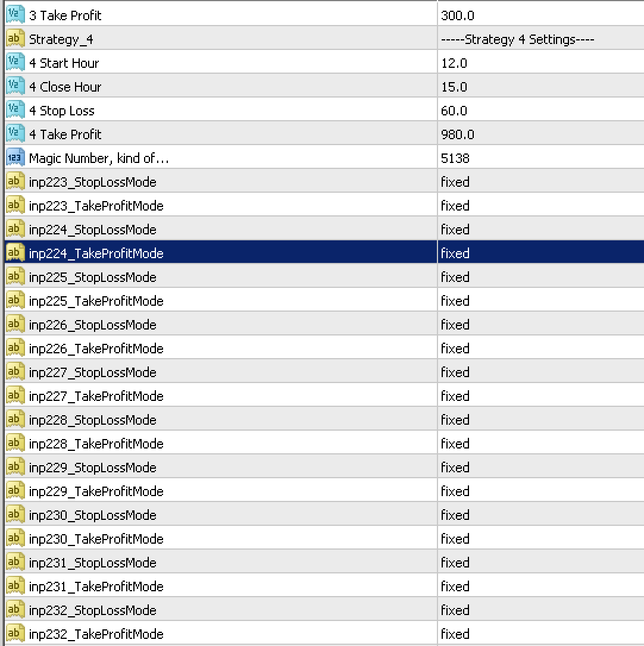Click the fixed value of inp232_StopLossMode
The image size is (644, 646).
click(455, 610)
